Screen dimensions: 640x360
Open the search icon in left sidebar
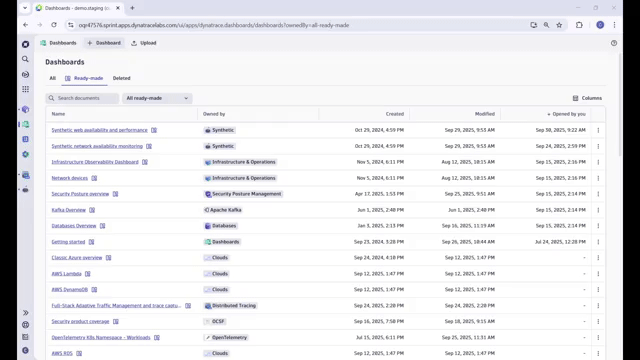coord(25,59)
